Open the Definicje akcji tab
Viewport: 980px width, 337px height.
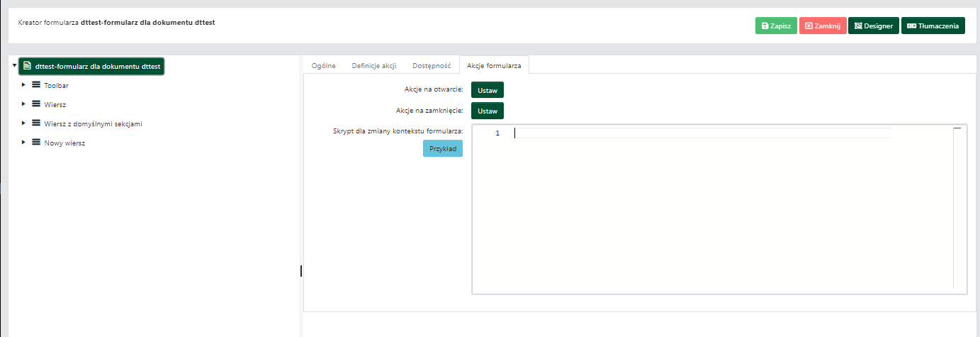(373, 65)
